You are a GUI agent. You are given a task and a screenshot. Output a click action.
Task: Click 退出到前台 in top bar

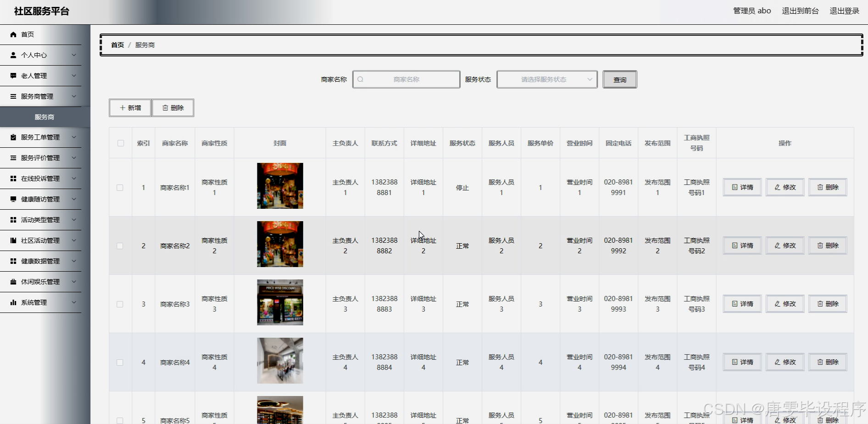click(x=800, y=11)
